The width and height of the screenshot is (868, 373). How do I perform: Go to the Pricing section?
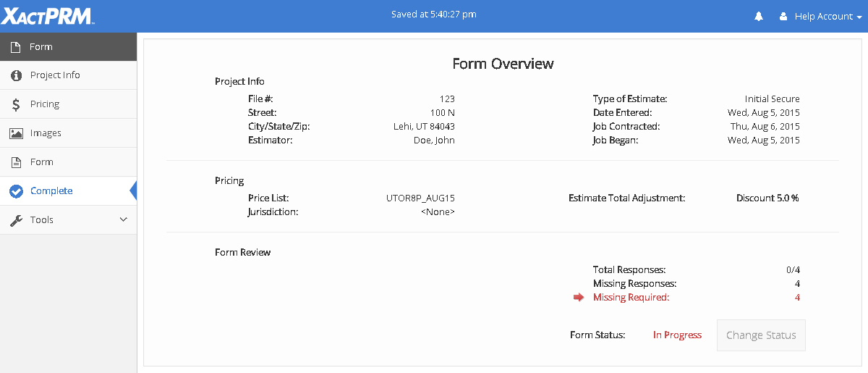point(68,104)
